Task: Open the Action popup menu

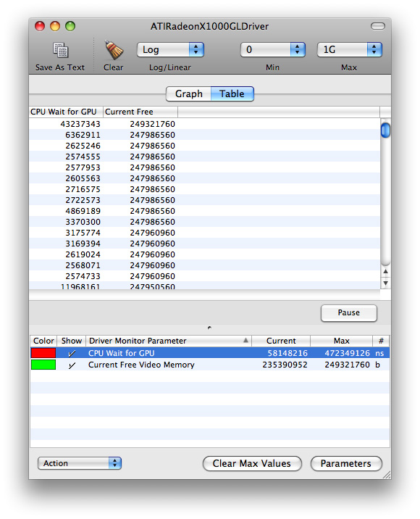Action: (x=80, y=463)
